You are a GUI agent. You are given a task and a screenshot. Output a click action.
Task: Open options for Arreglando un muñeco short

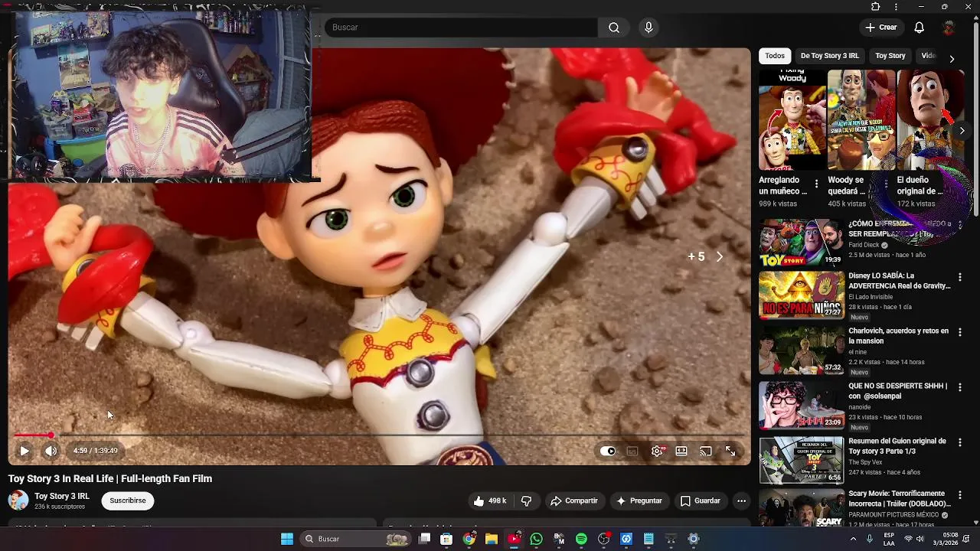pos(816,184)
